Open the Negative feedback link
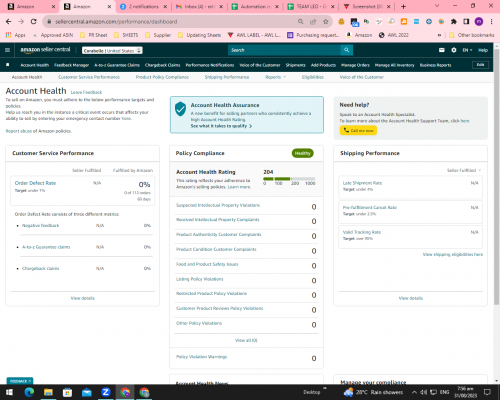 click(x=40, y=226)
